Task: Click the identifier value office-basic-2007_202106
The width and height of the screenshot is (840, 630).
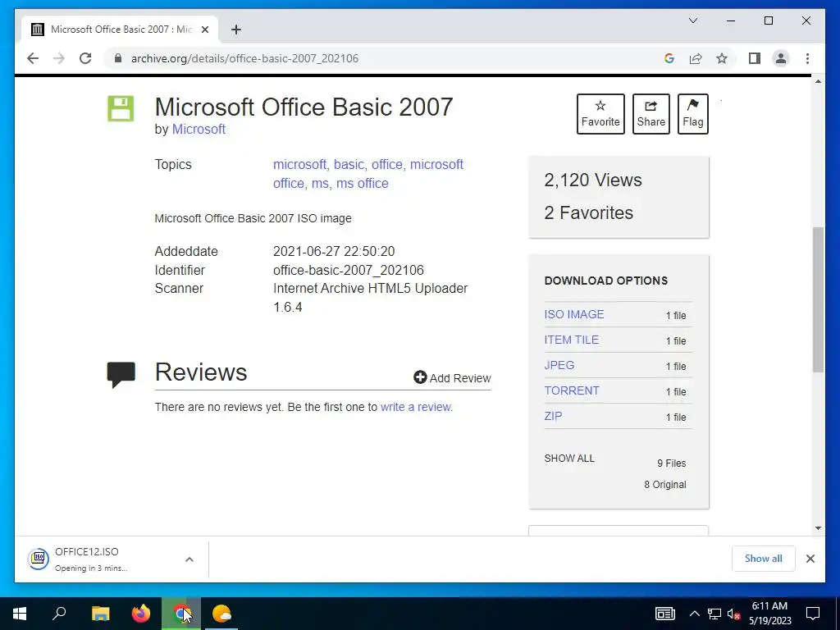Action: (x=348, y=270)
